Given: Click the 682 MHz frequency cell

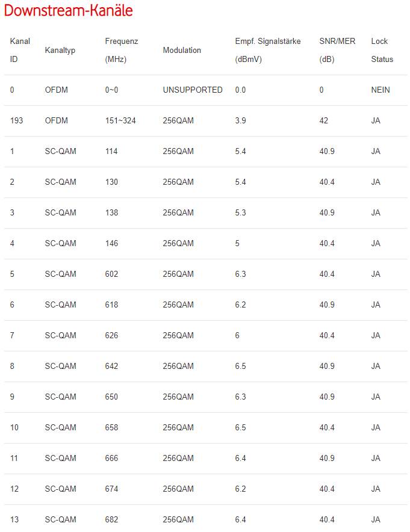Looking at the screenshot, I should click(111, 520).
